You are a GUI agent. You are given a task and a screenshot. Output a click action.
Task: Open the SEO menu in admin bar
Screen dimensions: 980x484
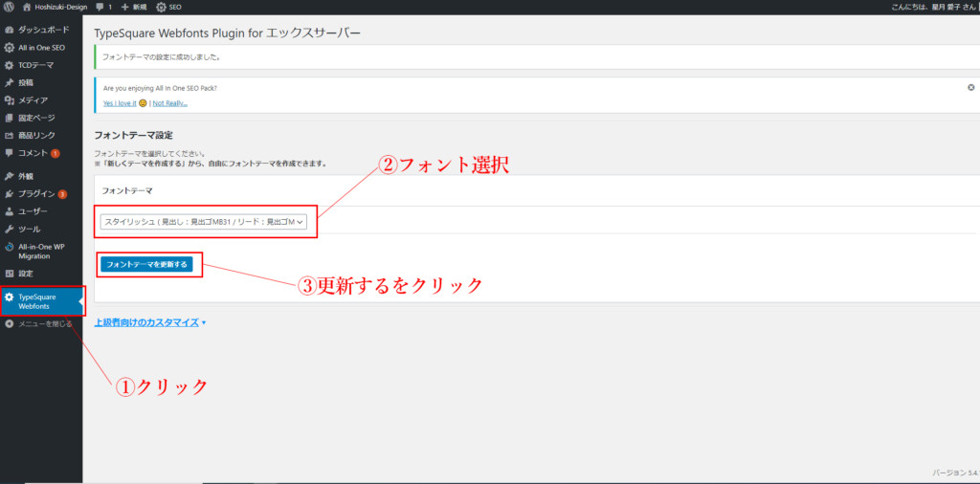[168, 7]
